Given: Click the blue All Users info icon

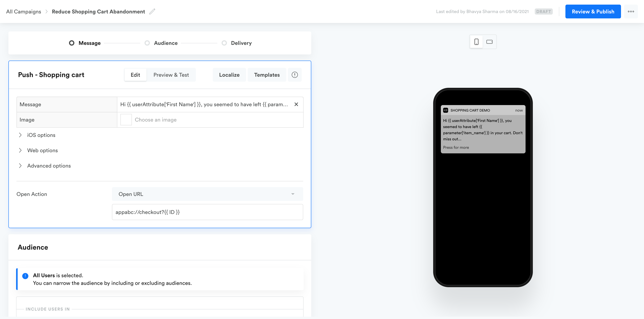Looking at the screenshot, I should coord(25,276).
